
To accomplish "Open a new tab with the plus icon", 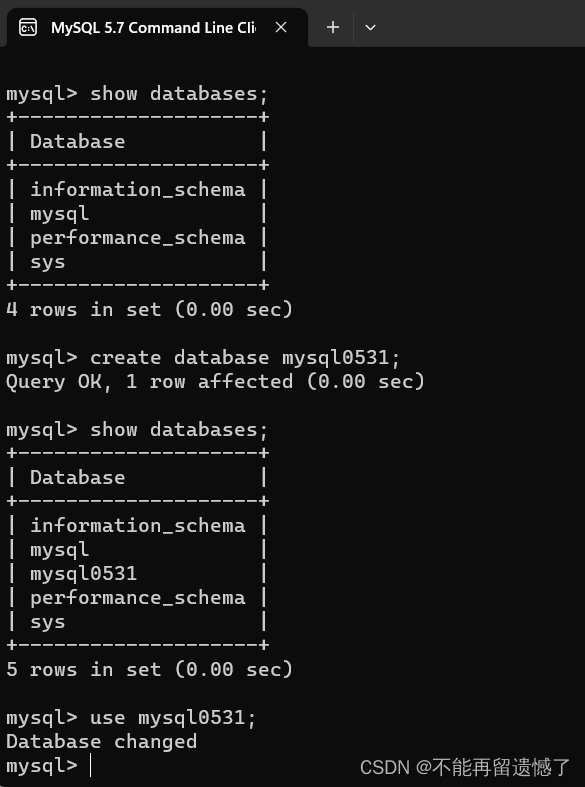I will tap(333, 28).
